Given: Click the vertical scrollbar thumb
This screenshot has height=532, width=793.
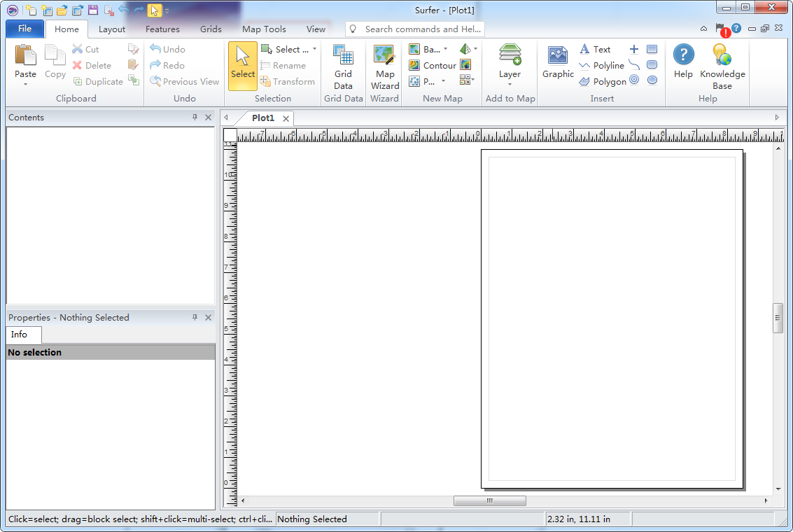Looking at the screenshot, I should (x=778, y=318).
